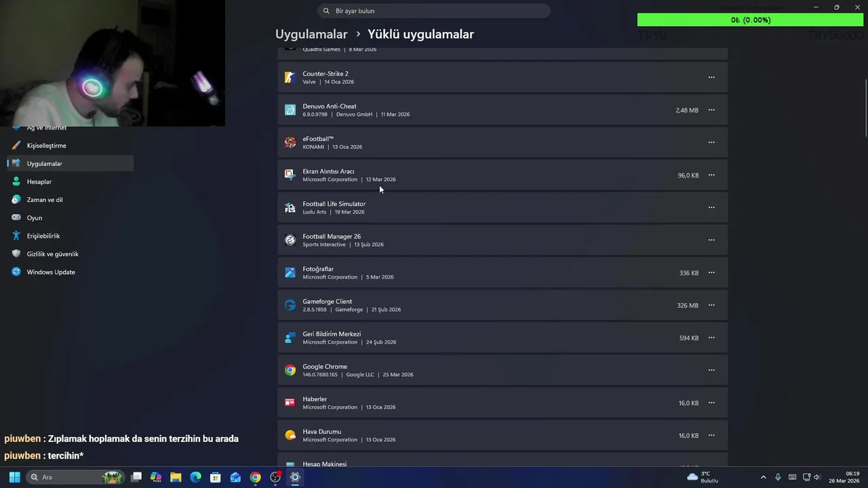
Task: Click the Geri Bildirim Merkezi icon
Action: click(290, 338)
